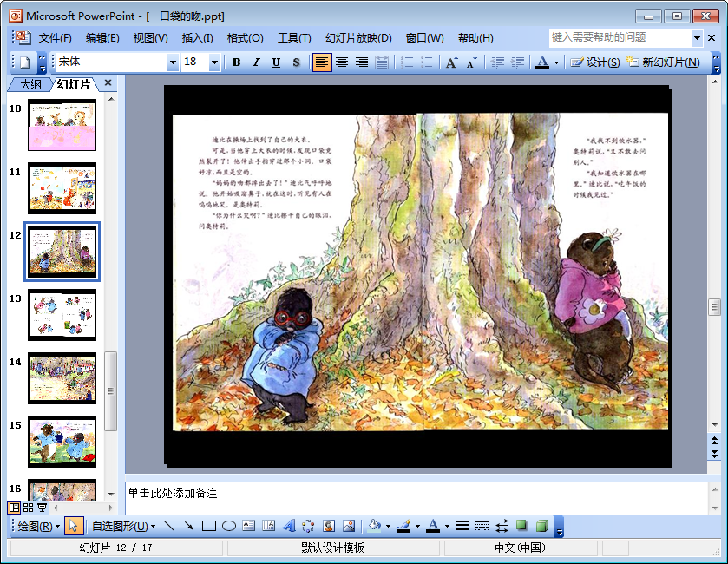Open the 插入(I) menu
Screen dimensions: 728x564
click(197, 38)
